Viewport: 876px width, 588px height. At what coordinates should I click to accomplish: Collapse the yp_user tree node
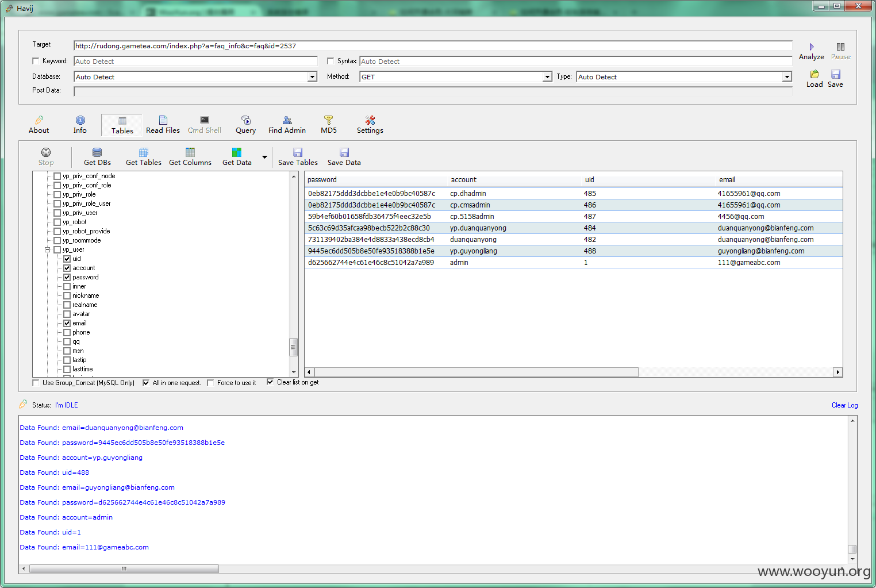point(48,249)
